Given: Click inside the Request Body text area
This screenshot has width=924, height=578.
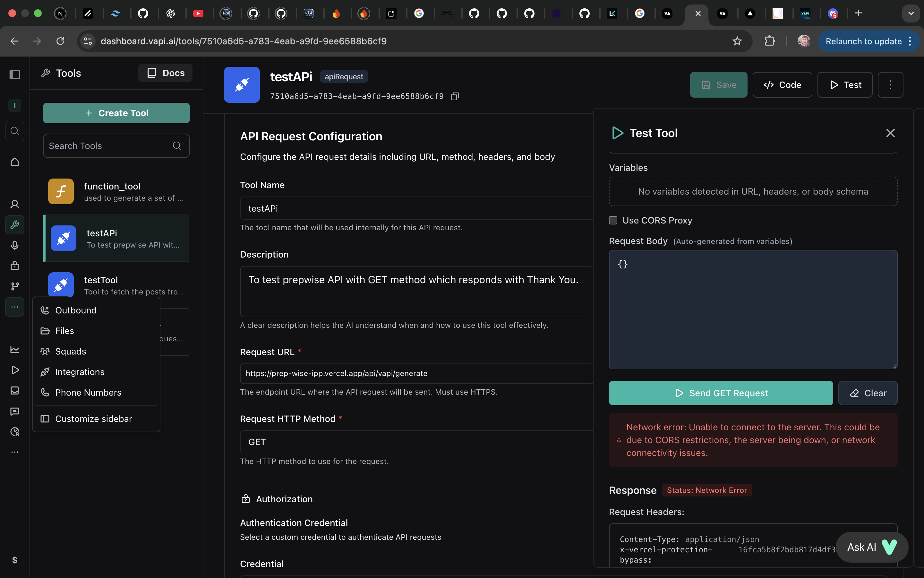Looking at the screenshot, I should click(753, 310).
